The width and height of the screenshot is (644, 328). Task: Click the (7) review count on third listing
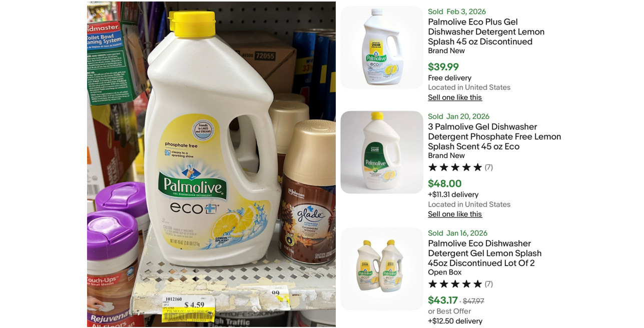pos(489,284)
